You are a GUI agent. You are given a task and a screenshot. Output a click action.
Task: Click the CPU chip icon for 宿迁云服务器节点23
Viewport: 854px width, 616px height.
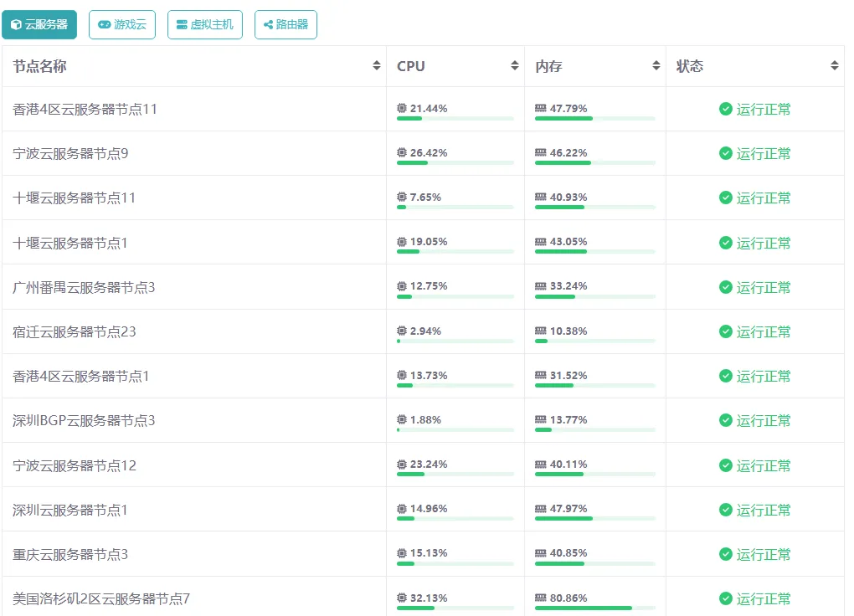coord(402,331)
